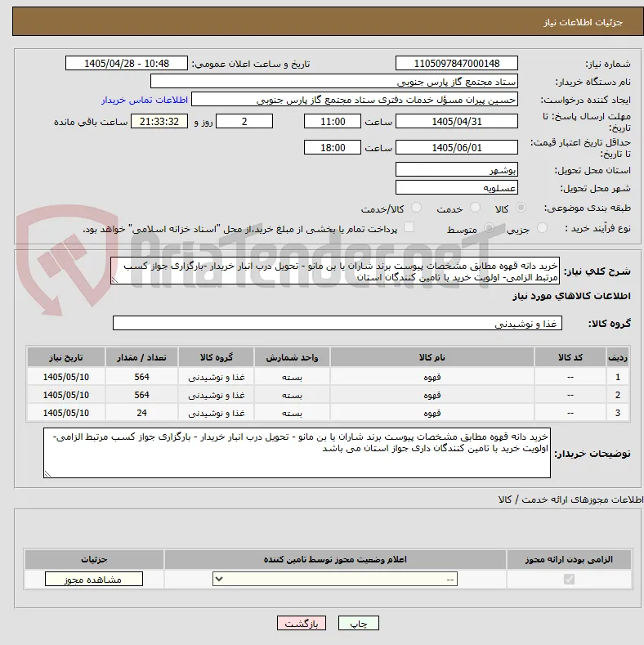
Task: Click the remaining days field showing 2
Action: 244,121
